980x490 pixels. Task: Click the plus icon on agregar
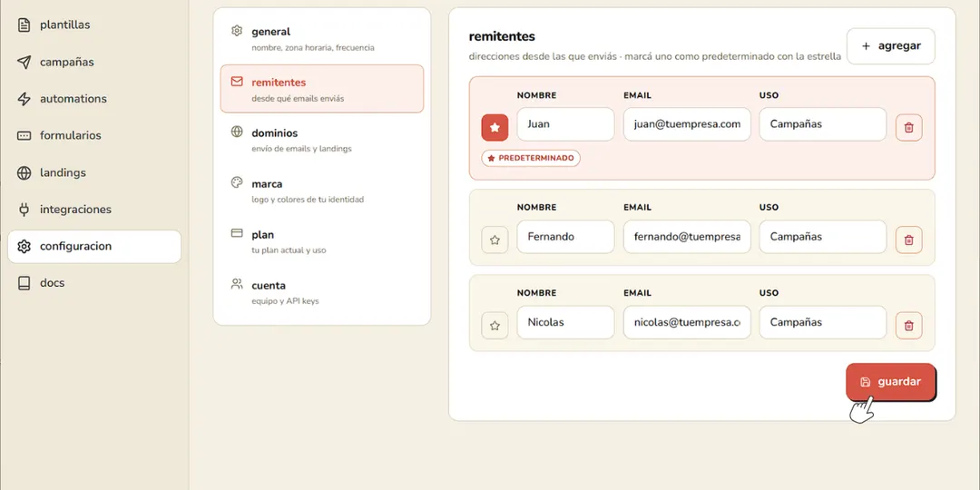click(866, 45)
